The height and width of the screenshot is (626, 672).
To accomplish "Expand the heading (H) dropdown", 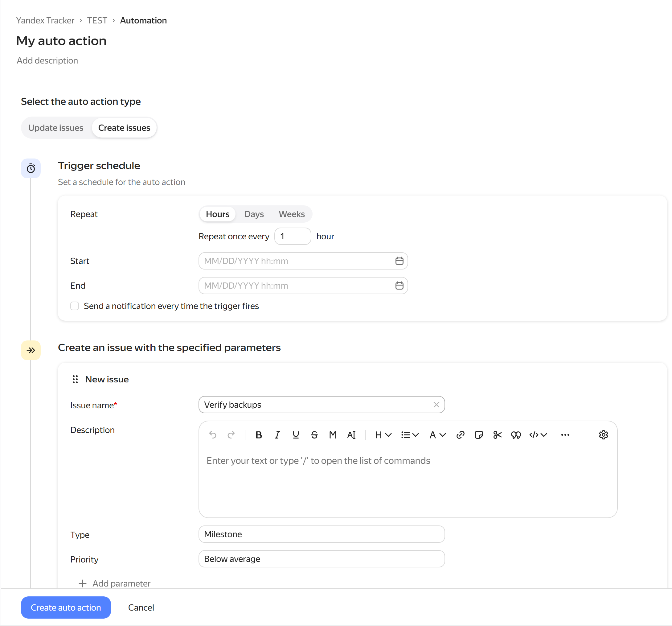I will [383, 434].
